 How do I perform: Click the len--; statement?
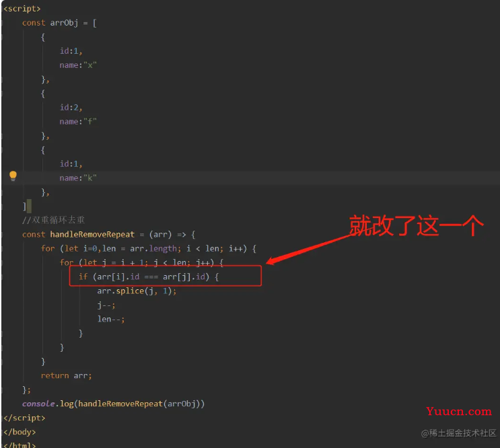pyautogui.click(x=111, y=320)
